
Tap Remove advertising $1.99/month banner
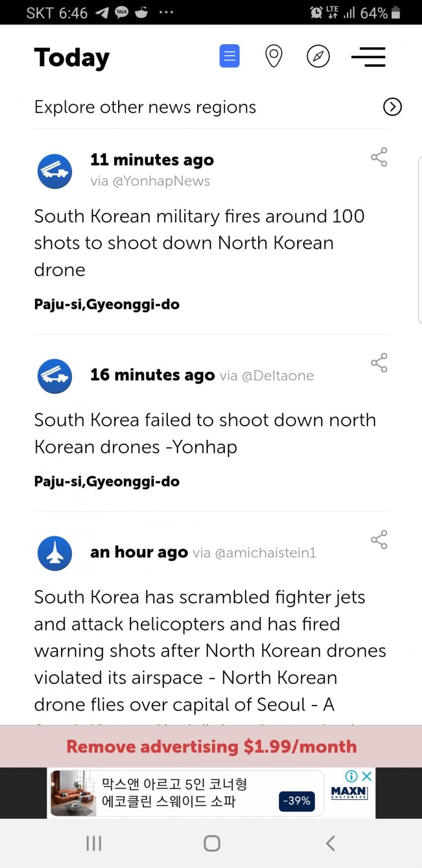(211, 746)
